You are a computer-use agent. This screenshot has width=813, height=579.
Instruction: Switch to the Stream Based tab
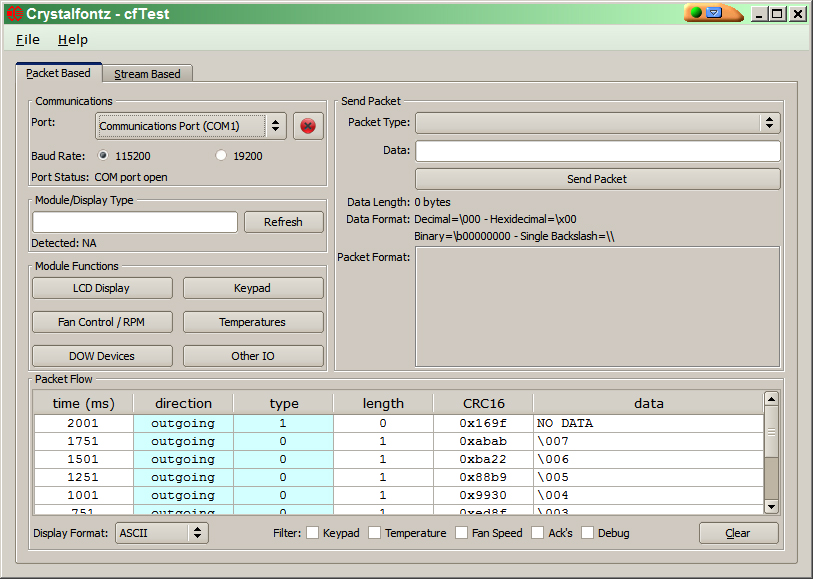[x=147, y=74]
